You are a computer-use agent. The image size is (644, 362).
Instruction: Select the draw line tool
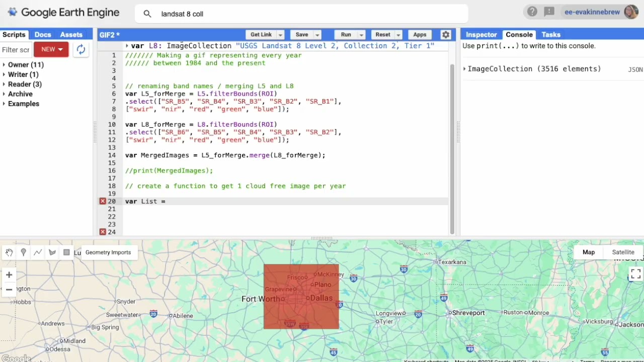pyautogui.click(x=38, y=252)
